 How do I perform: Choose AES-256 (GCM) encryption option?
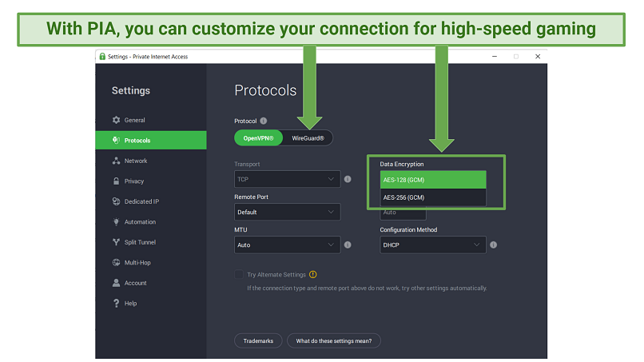point(433,197)
